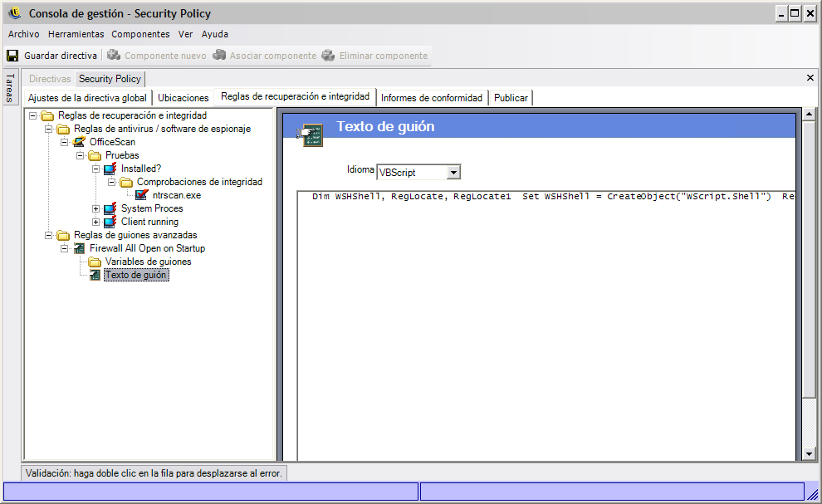This screenshot has height=504, width=822.
Task: Click the root Reglas de recuperación folder icon
Action: coord(47,116)
